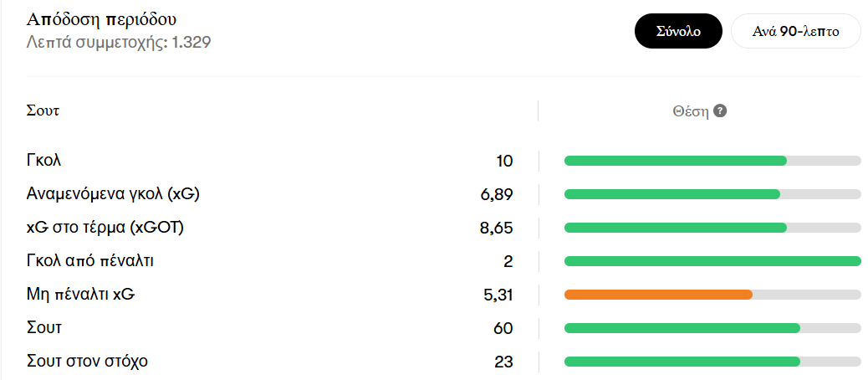Click the Λεπτά συμμετοχής: 1.329 text
The height and width of the screenshot is (380, 868).
click(119, 42)
